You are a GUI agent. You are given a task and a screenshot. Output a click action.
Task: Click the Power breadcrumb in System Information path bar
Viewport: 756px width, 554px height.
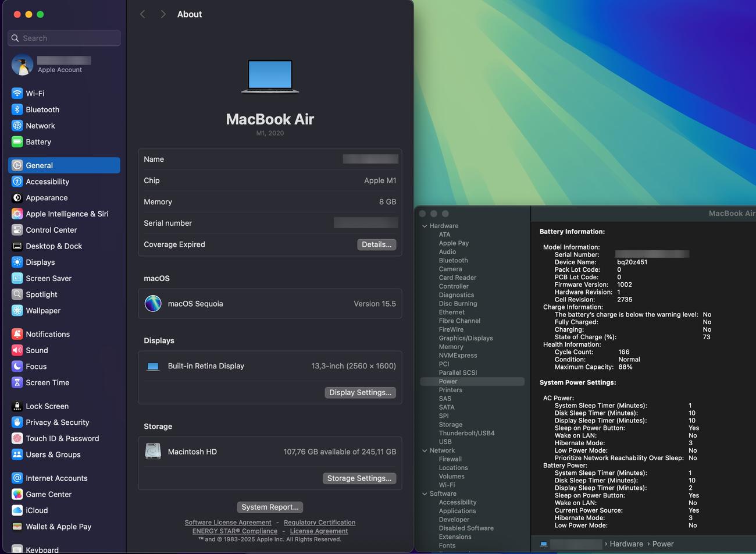(x=663, y=544)
